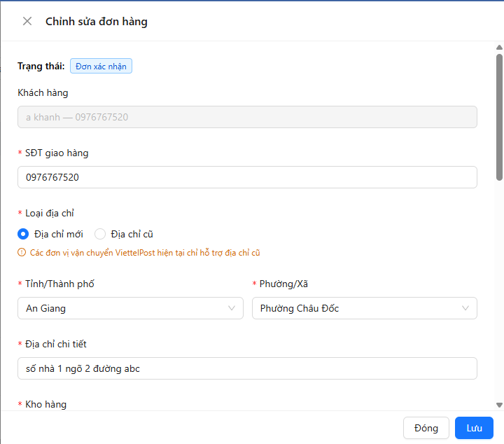Click the chevron arrow in Phường Châu Đốc field
This screenshot has height=444, width=504.
465,308
